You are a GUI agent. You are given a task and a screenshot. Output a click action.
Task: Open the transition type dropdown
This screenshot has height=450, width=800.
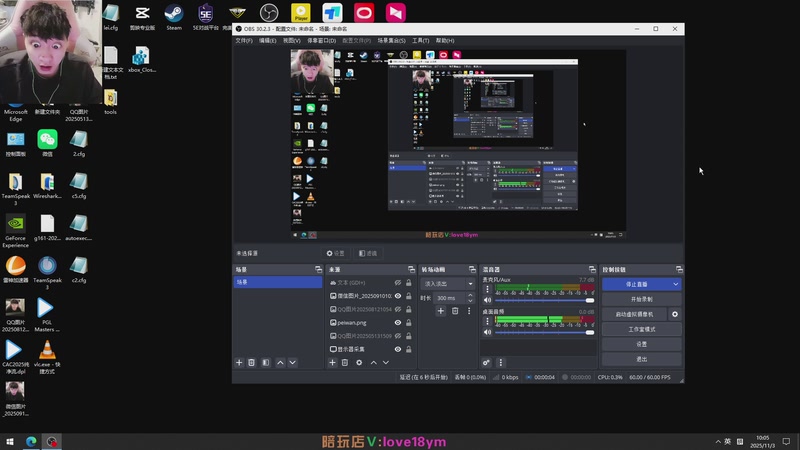coord(448,284)
